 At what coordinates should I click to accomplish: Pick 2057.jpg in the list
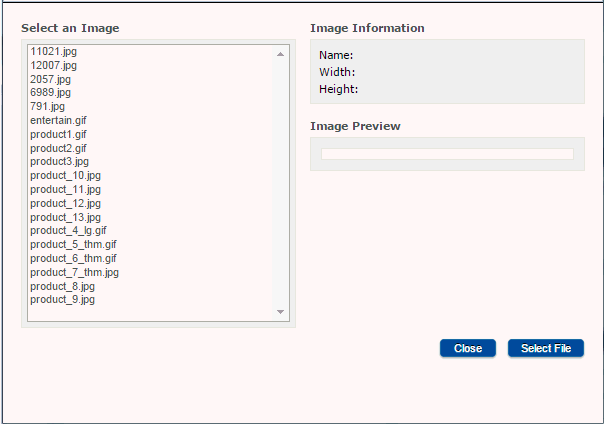(50, 79)
